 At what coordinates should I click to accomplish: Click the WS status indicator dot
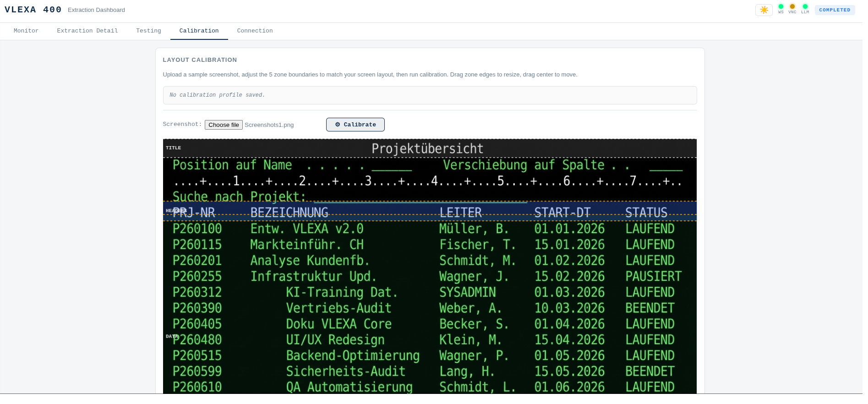tap(781, 6)
